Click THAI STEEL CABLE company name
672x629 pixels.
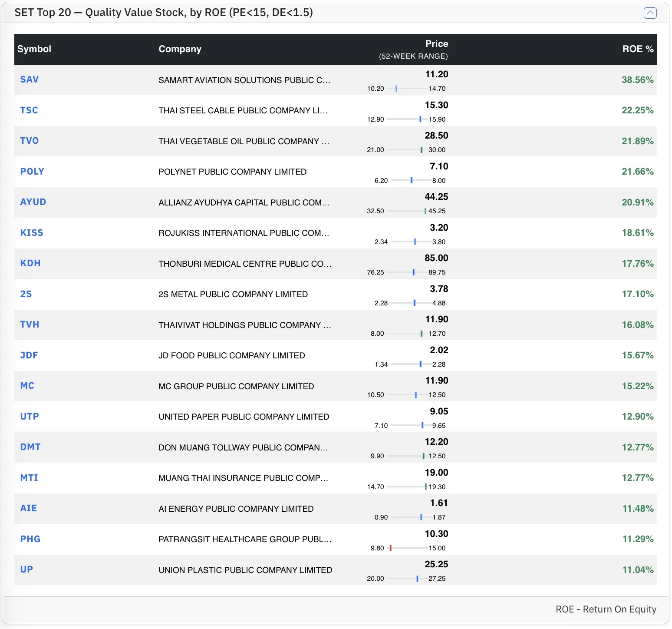243,110
